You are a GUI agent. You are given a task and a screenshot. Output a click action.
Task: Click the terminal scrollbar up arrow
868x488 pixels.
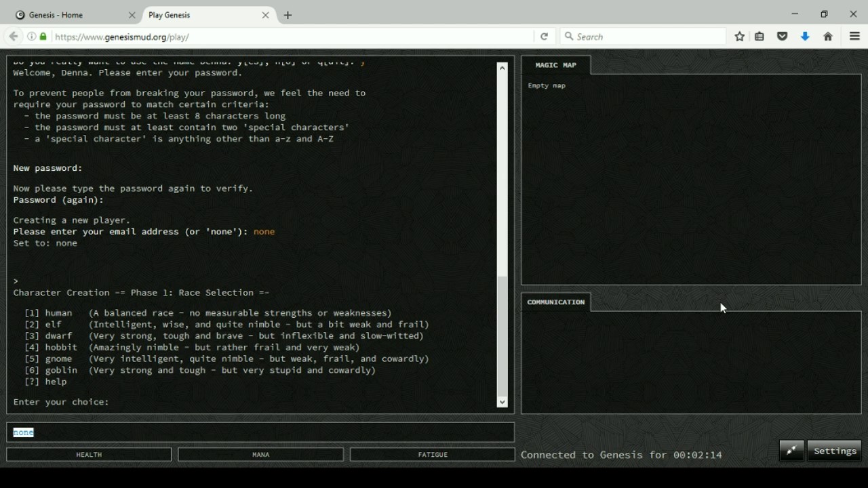point(502,68)
